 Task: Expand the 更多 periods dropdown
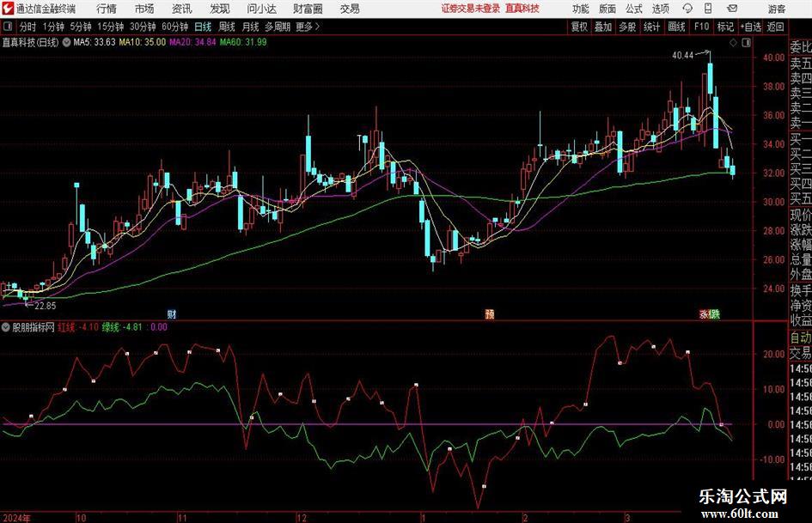[x=308, y=27]
